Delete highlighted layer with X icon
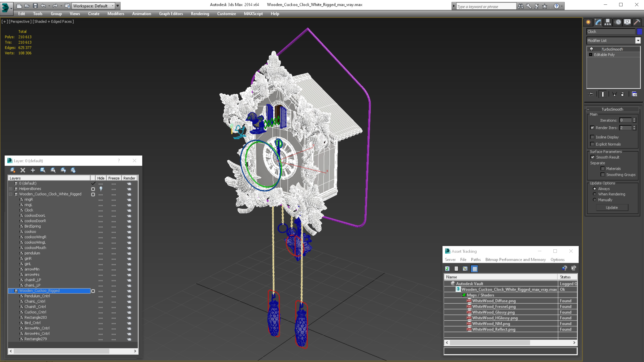This screenshot has width=644, height=362. (23, 170)
